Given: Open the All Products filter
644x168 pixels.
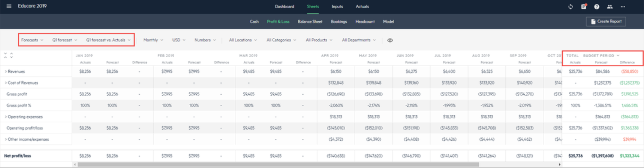Looking at the screenshot, I should click(319, 40).
